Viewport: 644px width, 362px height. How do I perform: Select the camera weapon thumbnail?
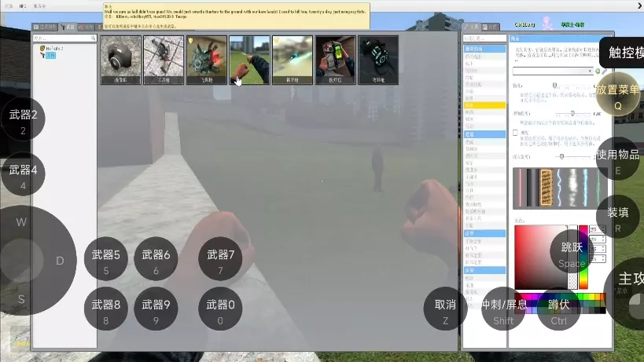click(121, 60)
